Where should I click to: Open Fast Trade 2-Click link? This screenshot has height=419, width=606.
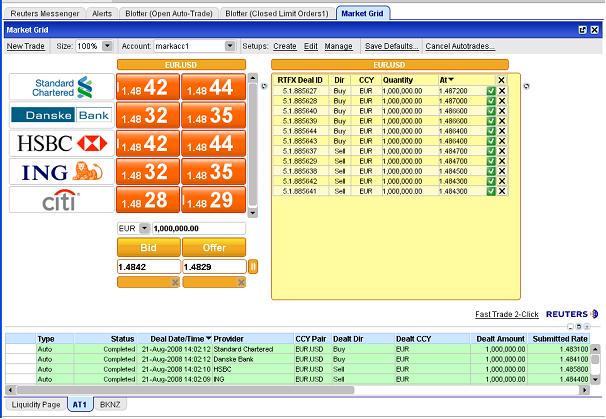coord(507,314)
